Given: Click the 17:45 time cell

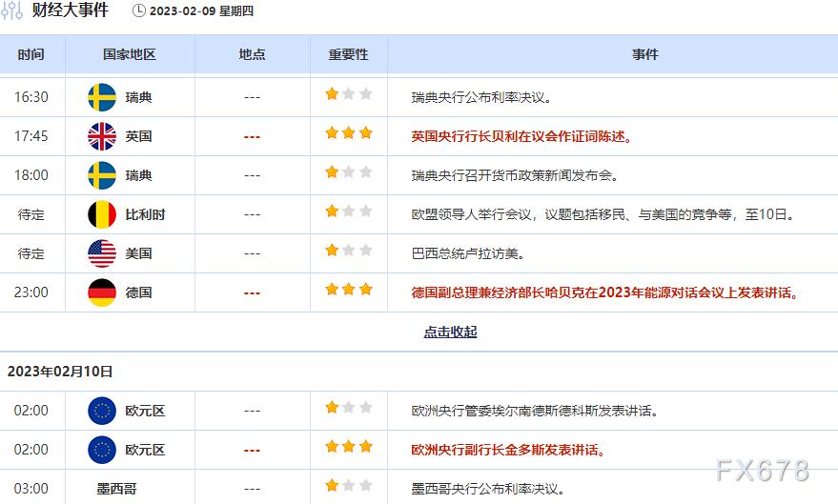Looking at the screenshot, I should click(x=31, y=136).
